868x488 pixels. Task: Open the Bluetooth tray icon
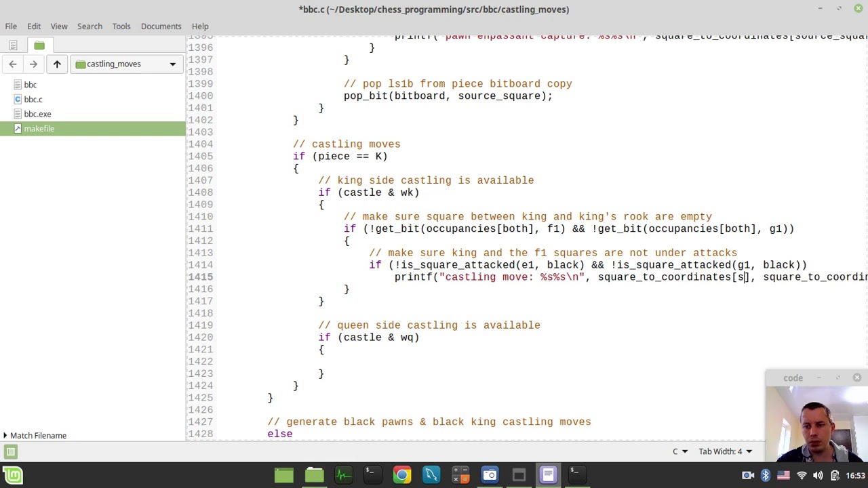pyautogui.click(x=766, y=475)
